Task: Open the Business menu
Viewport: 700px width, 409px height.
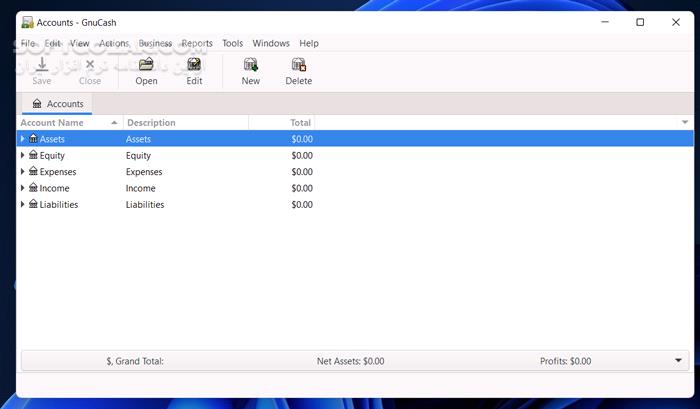Action: 155,44
